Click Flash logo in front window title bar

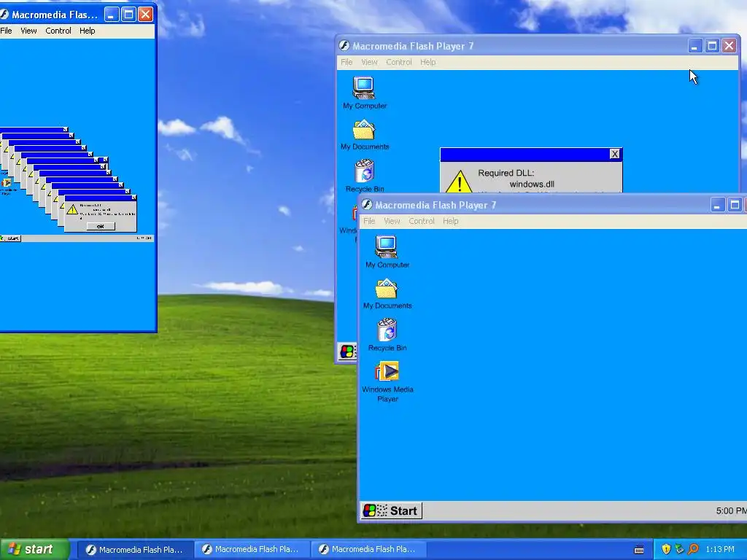click(366, 205)
